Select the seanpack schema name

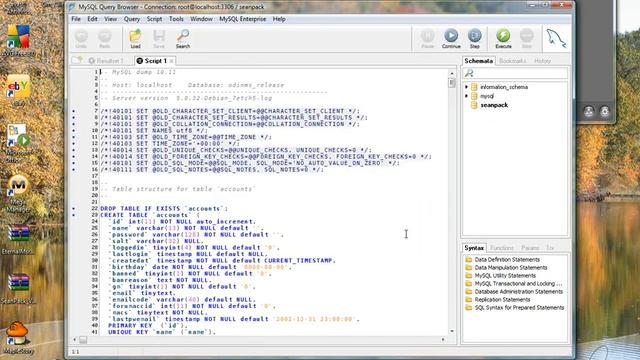point(494,105)
